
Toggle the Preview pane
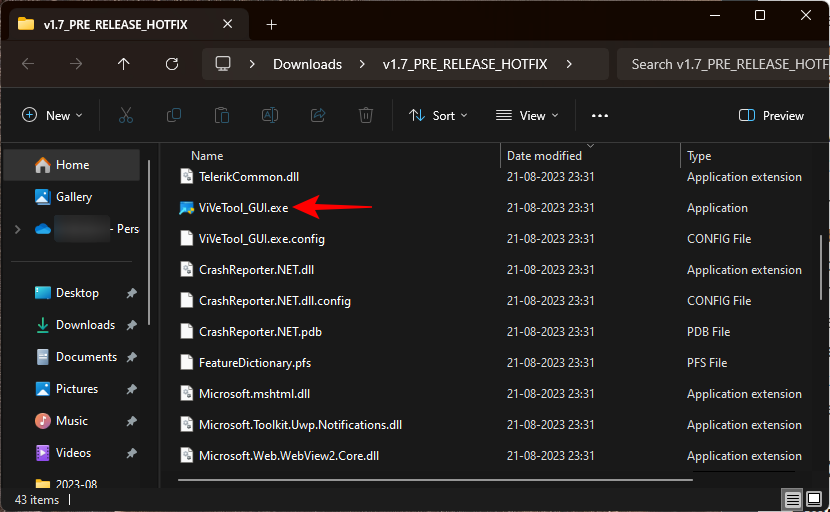pos(771,116)
